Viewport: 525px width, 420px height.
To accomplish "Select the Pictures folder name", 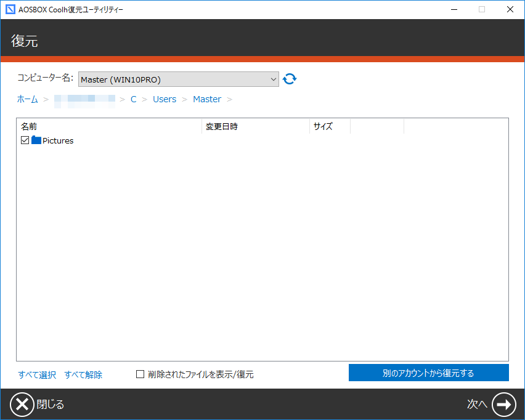I will pos(58,140).
